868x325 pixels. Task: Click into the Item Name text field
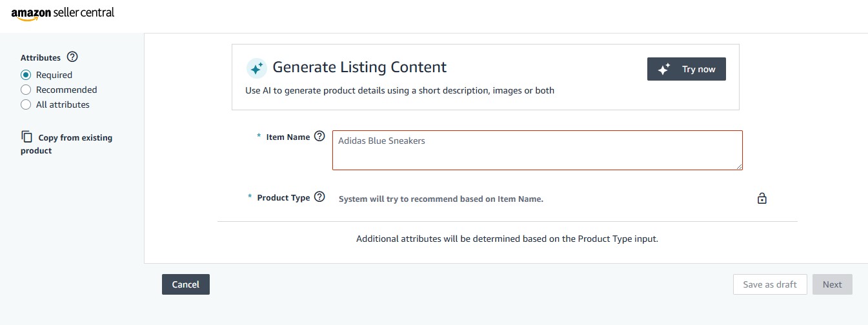click(x=537, y=150)
